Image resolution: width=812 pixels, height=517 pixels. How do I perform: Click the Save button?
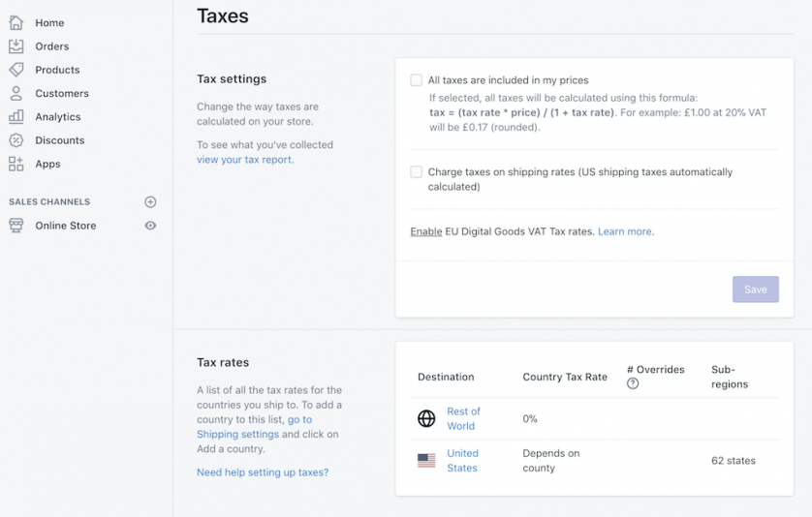pos(755,289)
